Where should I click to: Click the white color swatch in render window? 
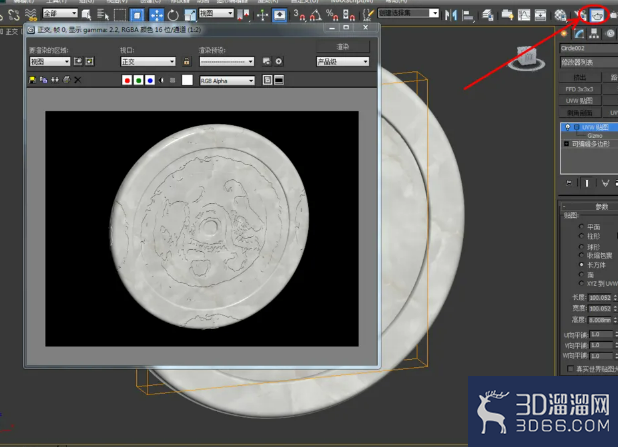[x=187, y=80]
